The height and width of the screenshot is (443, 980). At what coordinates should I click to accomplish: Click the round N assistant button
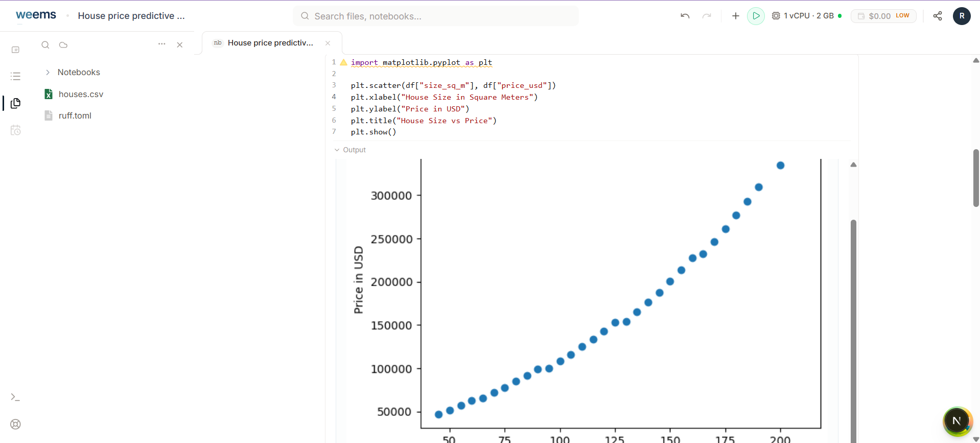click(957, 421)
